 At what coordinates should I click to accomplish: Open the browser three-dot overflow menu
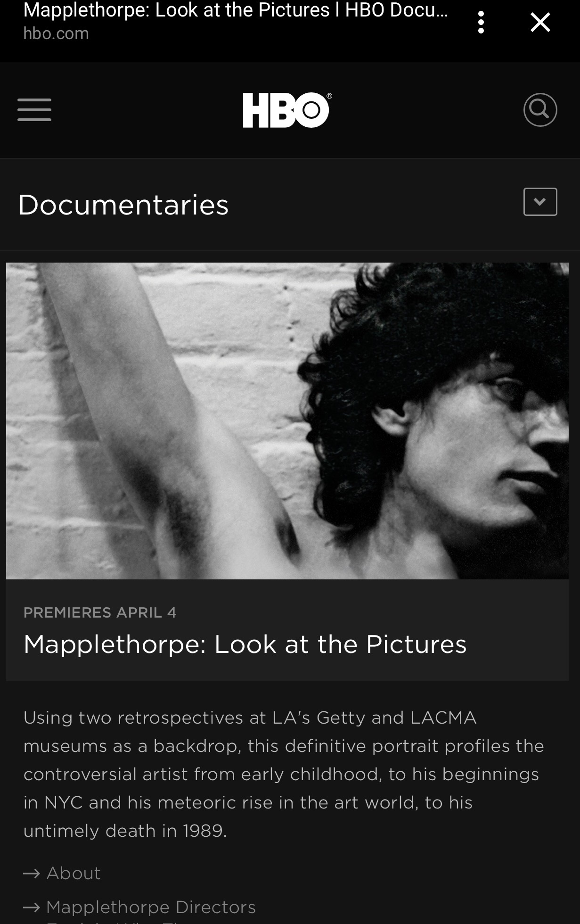point(481,23)
